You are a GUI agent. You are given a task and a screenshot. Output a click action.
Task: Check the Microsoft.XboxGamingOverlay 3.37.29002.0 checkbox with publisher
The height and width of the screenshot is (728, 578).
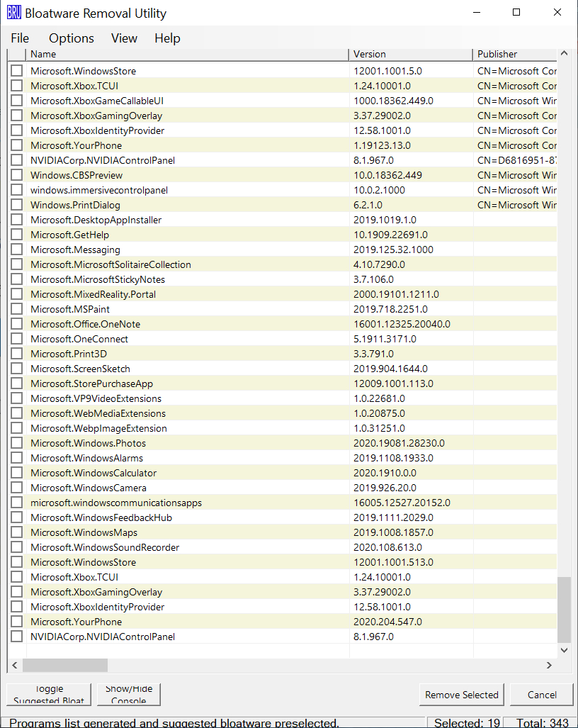click(x=17, y=116)
